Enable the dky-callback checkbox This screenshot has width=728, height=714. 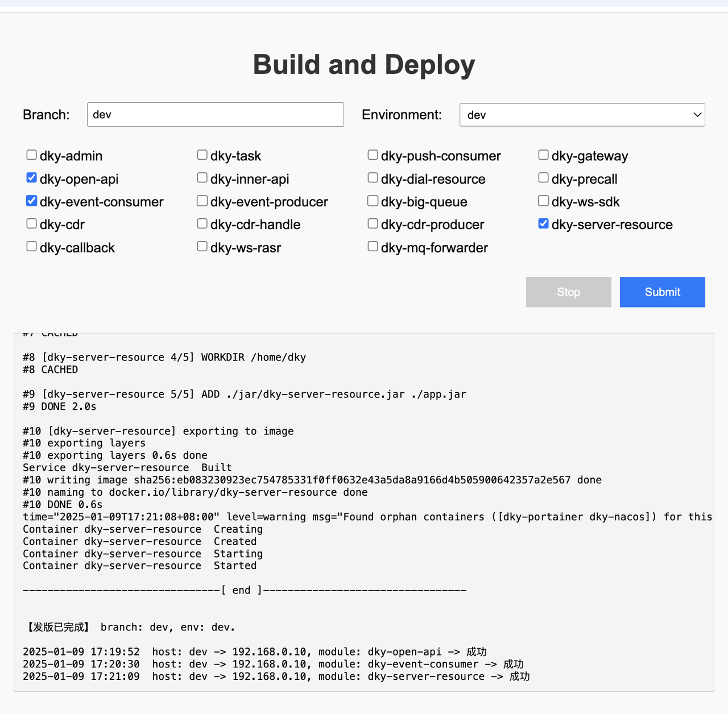(x=32, y=247)
